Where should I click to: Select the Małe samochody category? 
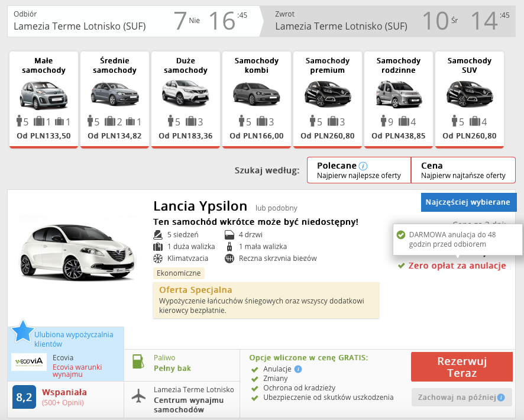[x=44, y=99]
